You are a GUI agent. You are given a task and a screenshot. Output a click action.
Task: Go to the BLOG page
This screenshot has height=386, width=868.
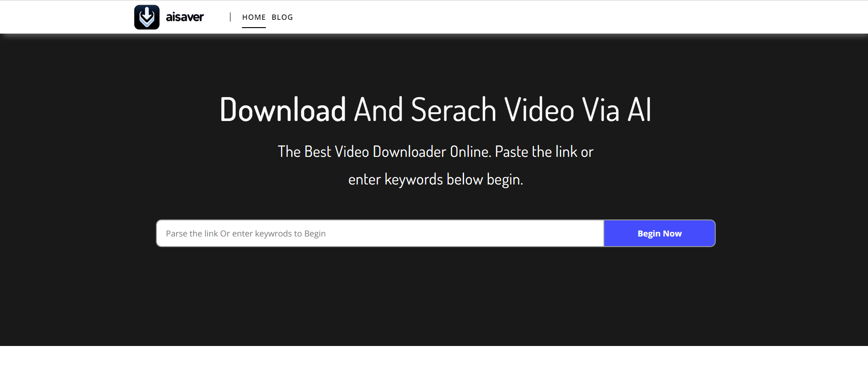coord(282,17)
